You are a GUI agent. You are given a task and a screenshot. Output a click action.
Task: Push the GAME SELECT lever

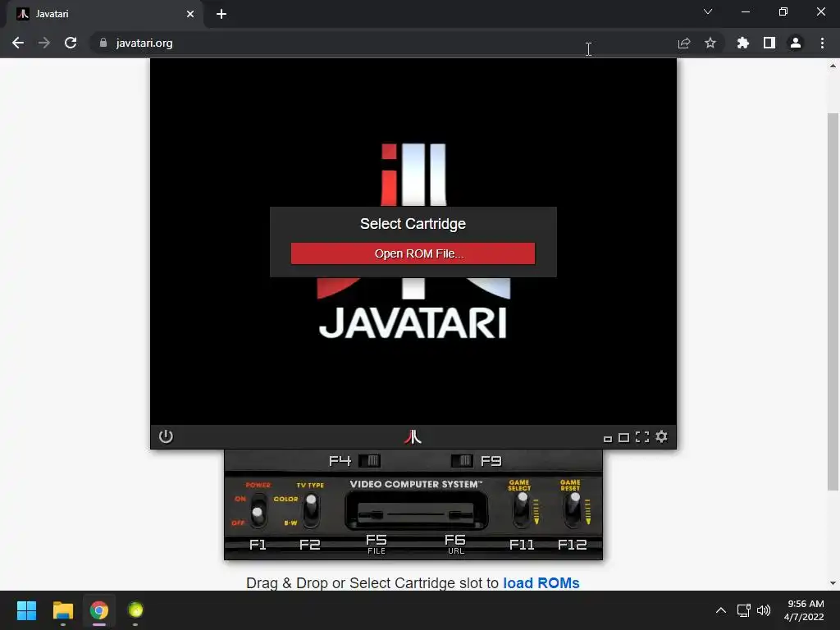point(521,509)
